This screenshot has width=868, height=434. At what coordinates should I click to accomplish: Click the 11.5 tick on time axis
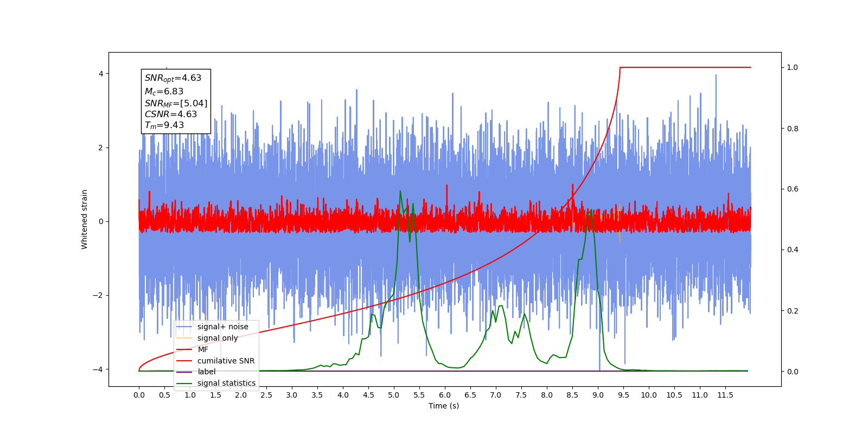coord(725,395)
